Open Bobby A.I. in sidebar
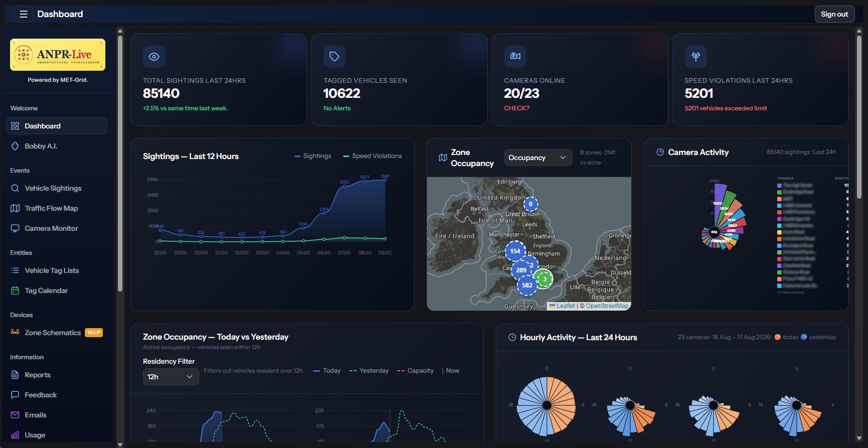Screen dimensions: 868x448 click(x=57, y=146)
